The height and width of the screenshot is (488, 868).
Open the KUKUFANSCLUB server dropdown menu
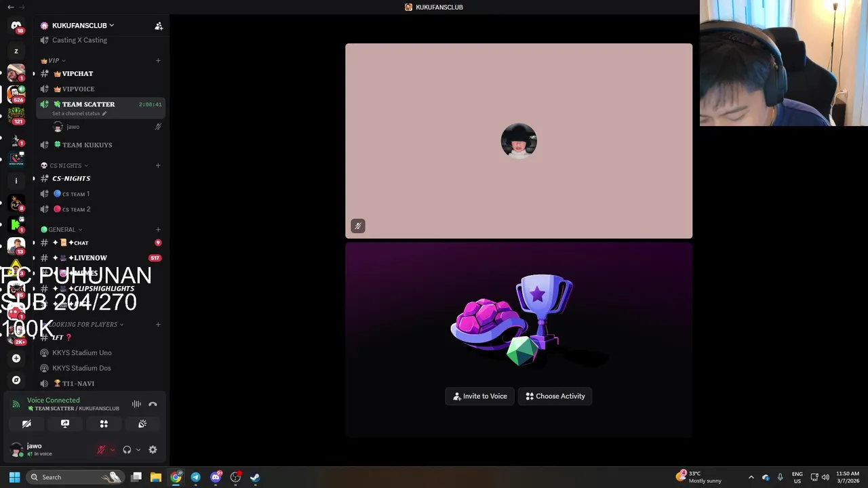[83, 26]
